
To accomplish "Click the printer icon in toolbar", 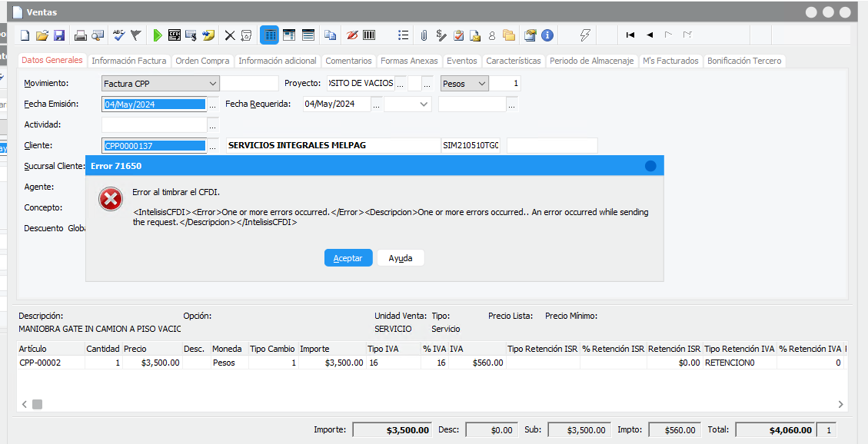I will click(x=80, y=35).
